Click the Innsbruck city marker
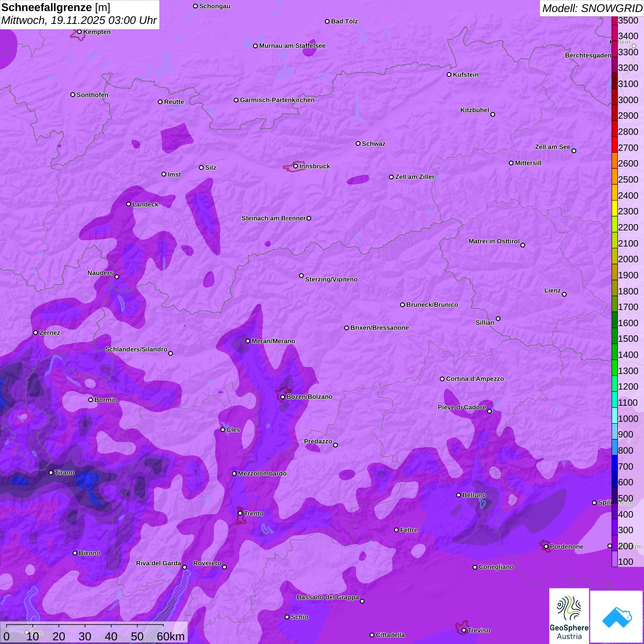The height and width of the screenshot is (644, 644). (296, 166)
